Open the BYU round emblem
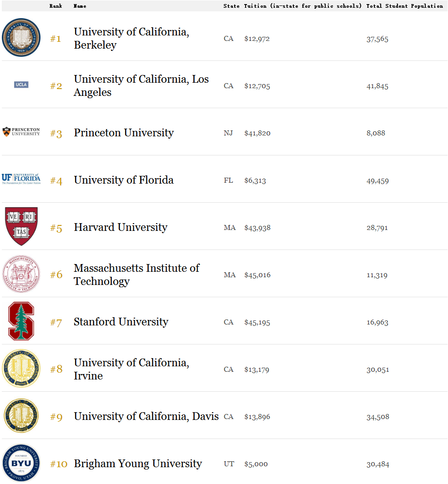448x484 pixels. pos(21,463)
